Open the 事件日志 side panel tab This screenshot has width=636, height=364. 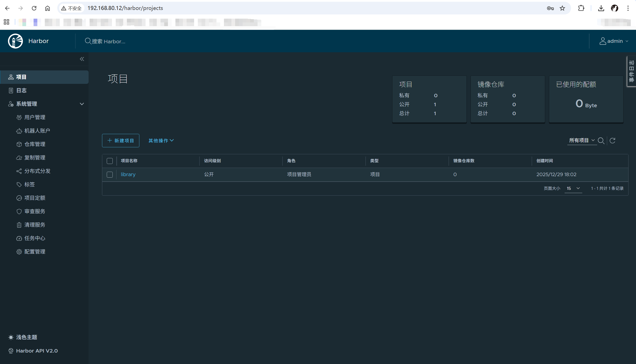coord(631,71)
